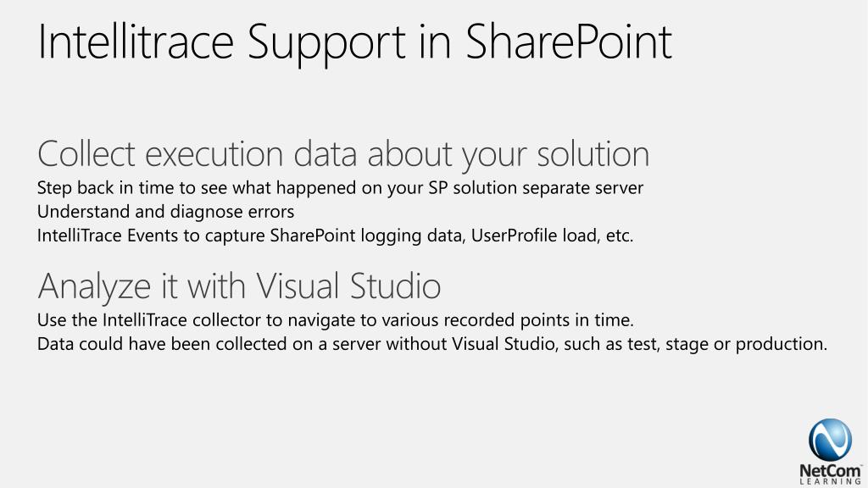Click the word Support in the title
The height and width of the screenshot is (488, 868).
[x=326, y=44]
